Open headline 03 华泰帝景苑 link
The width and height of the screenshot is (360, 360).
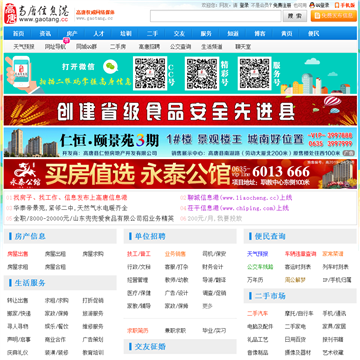tap(70, 208)
